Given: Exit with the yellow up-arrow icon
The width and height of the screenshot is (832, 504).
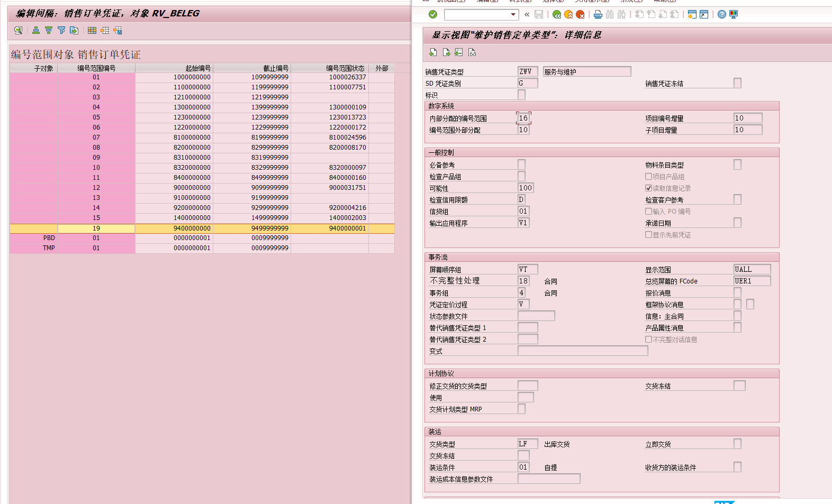Looking at the screenshot, I should tap(568, 14).
